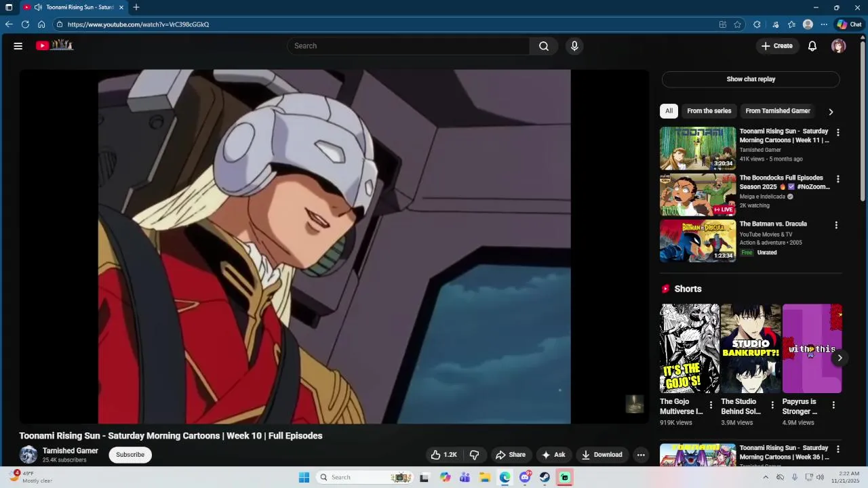Open Edge browser profile avatar

pos(808,24)
